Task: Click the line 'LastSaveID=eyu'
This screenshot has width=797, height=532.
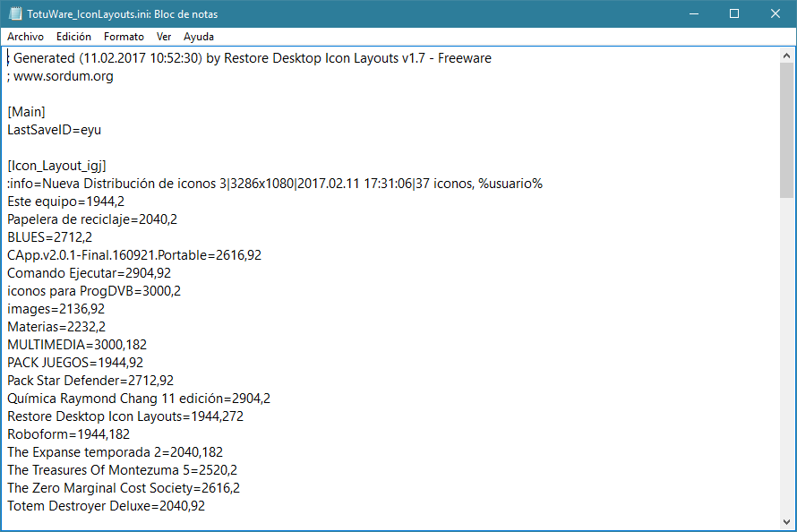Action: (54, 130)
